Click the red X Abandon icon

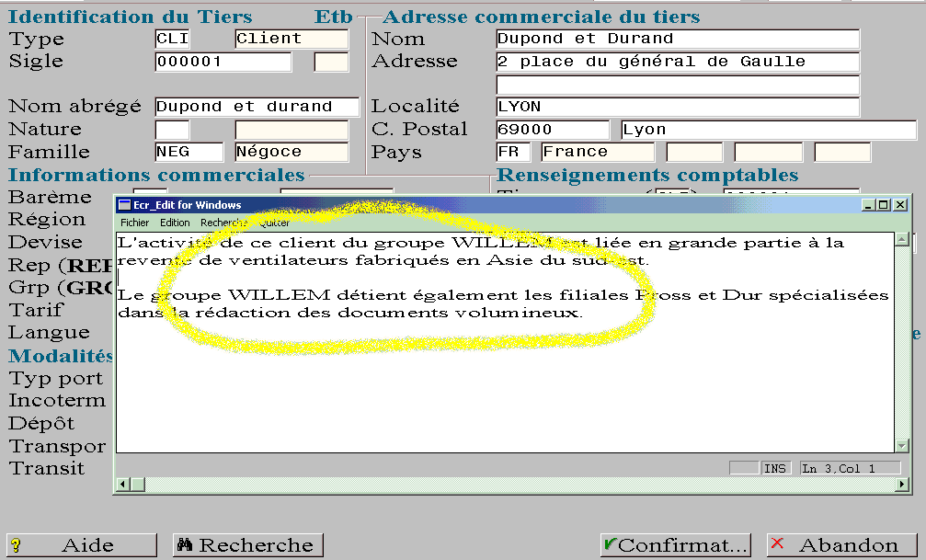[x=777, y=543]
